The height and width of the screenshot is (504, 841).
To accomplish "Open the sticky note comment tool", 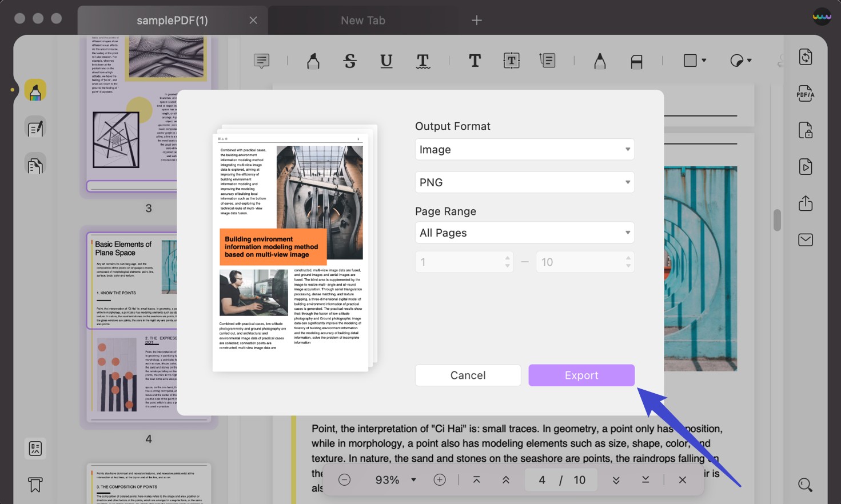I will (x=261, y=60).
